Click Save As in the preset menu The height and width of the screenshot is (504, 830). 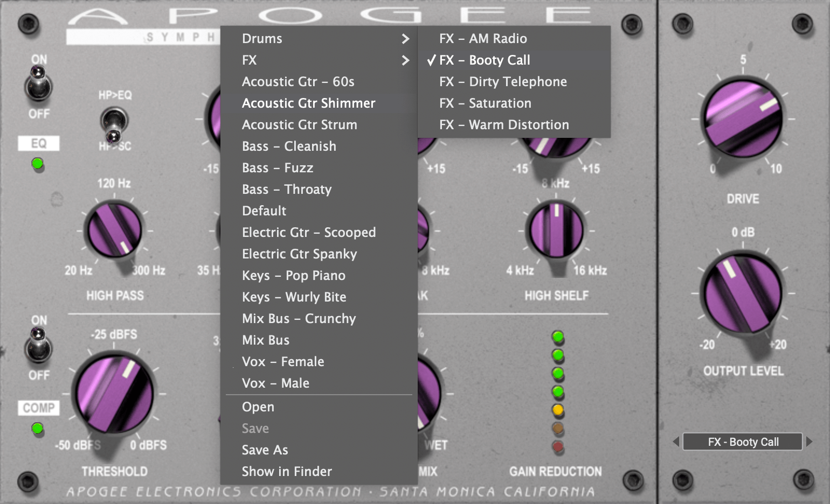tap(319, 450)
